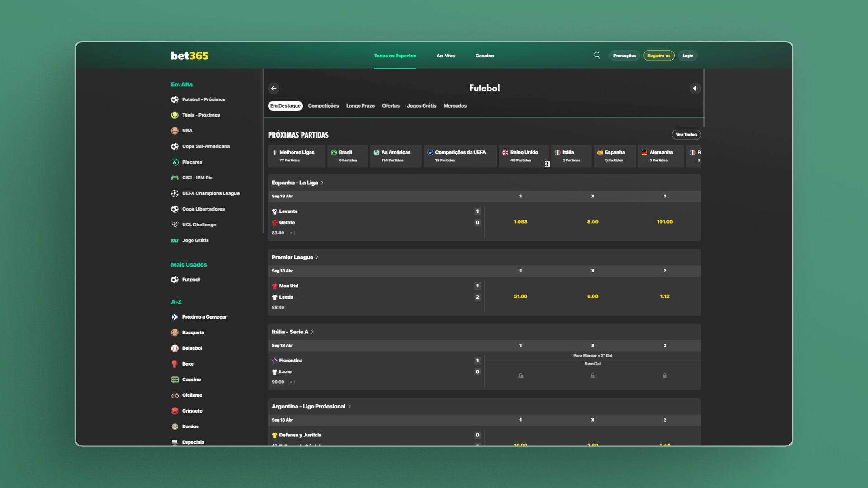Click the UCL Challenge icon
The image size is (868, 488).
coord(175,225)
